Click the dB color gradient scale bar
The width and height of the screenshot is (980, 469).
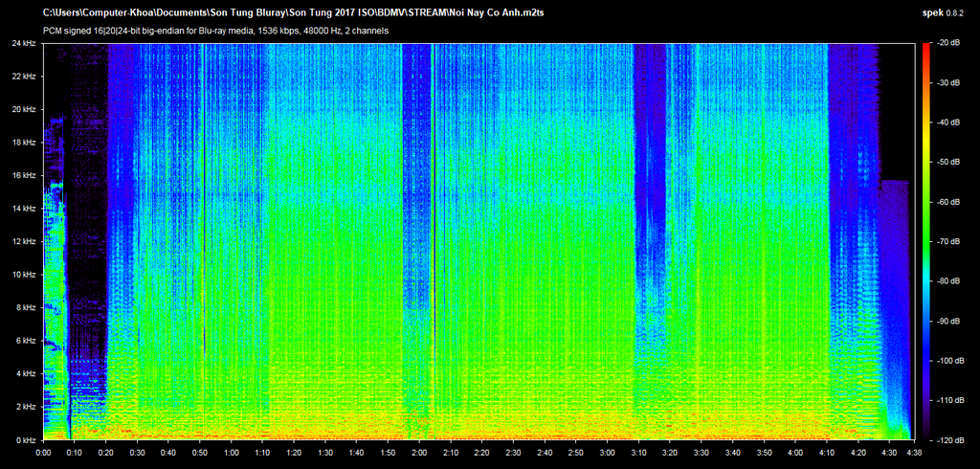point(926,241)
